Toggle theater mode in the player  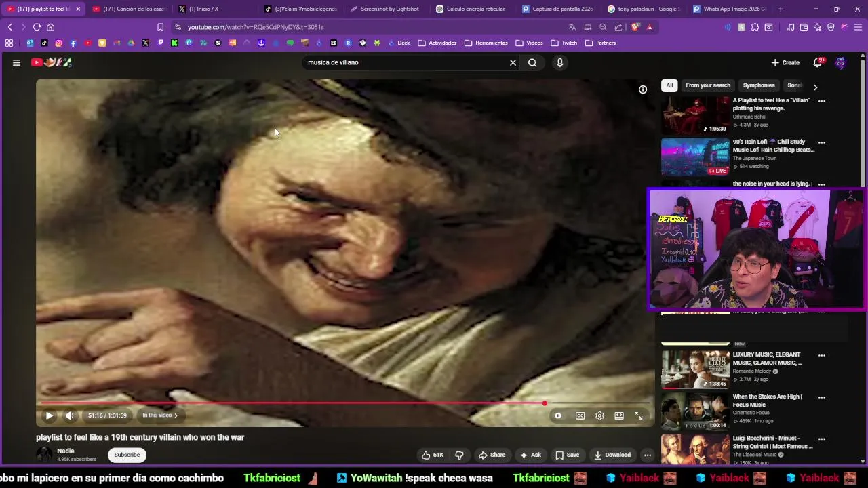(619, 415)
